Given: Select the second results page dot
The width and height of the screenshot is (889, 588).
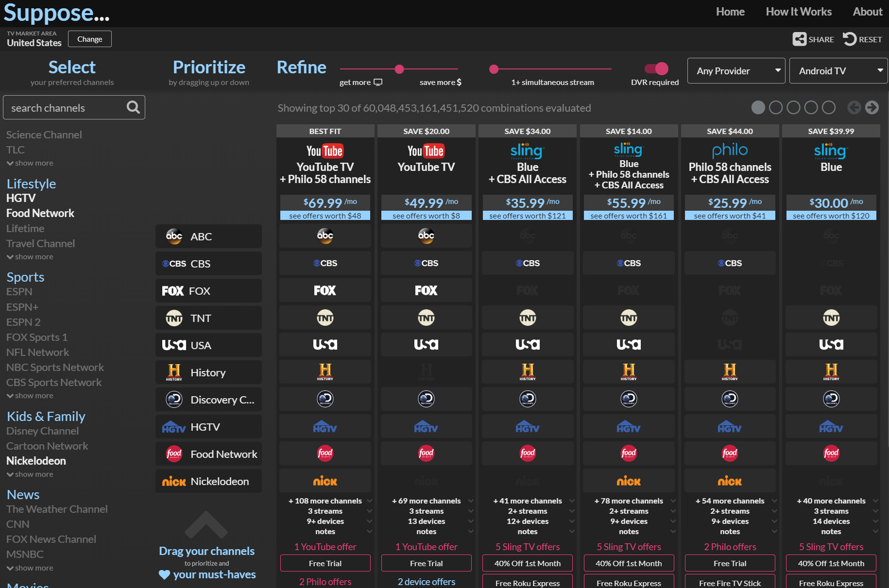Looking at the screenshot, I should (776, 107).
